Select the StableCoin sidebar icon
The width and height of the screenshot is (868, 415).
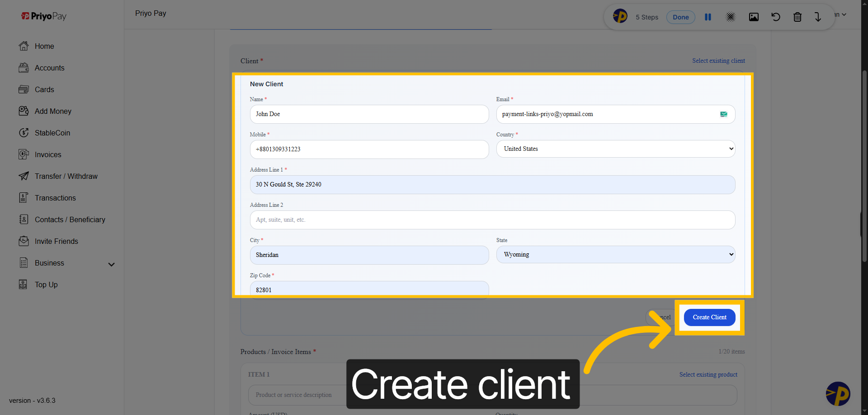tap(24, 133)
